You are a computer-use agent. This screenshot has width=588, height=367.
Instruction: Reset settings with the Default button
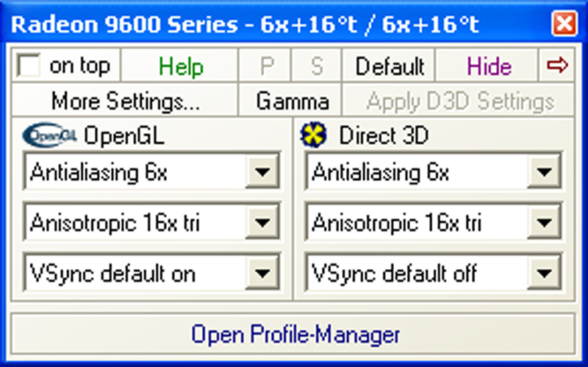pos(389,65)
